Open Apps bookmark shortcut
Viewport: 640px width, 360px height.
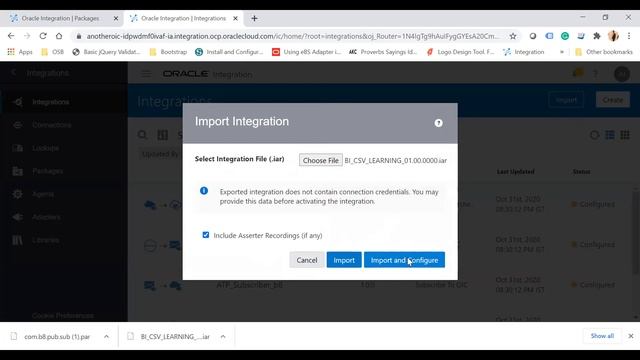20,52
